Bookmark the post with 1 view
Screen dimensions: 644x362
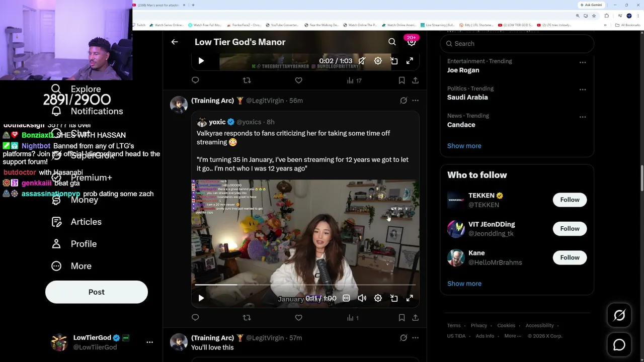click(x=401, y=318)
